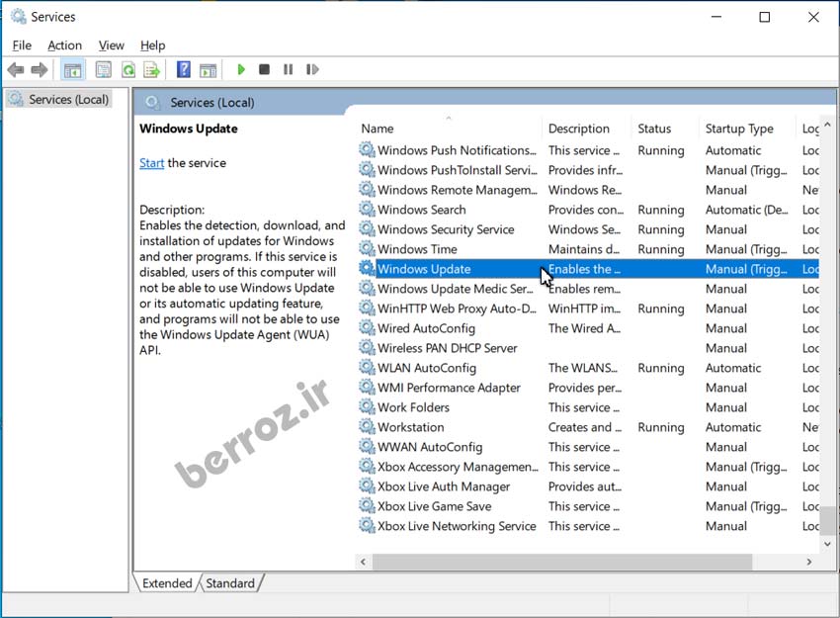The width and height of the screenshot is (840, 618).
Task: Open the Action menu
Action: pos(64,45)
